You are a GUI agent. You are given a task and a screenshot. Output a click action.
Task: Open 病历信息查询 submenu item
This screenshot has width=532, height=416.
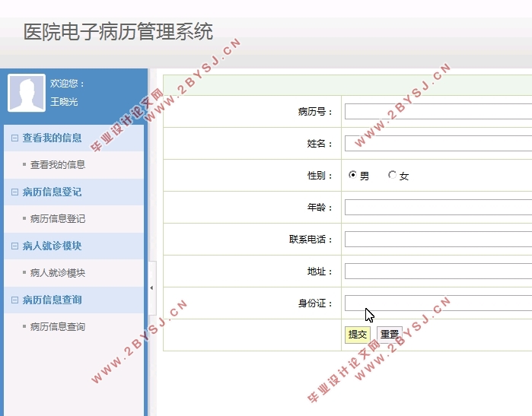tap(58, 326)
